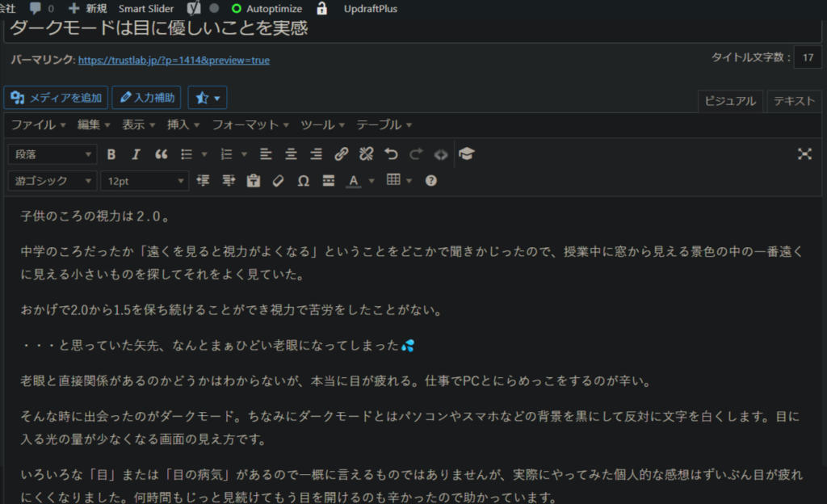Open the フォーマット menu

point(250,124)
